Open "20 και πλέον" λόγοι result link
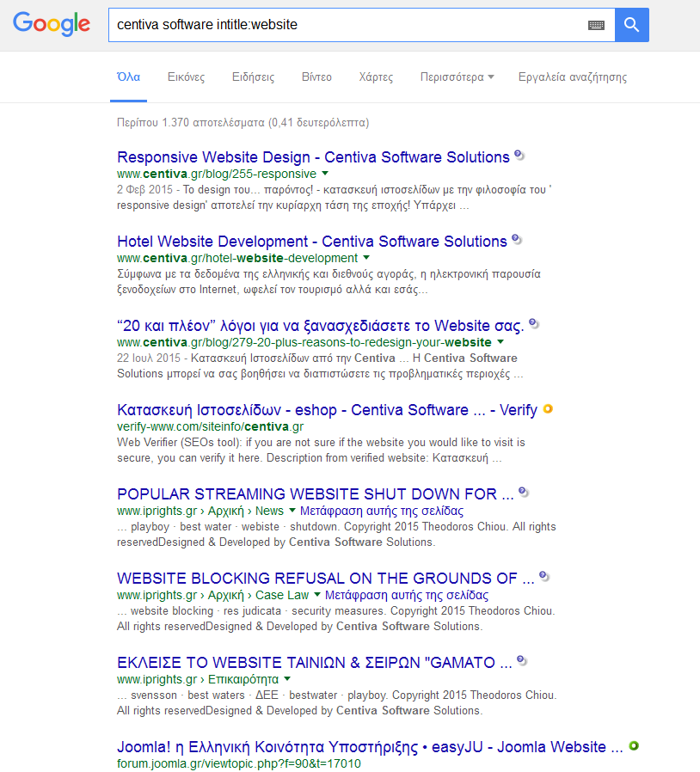This screenshot has width=700, height=772. pyautogui.click(x=321, y=326)
